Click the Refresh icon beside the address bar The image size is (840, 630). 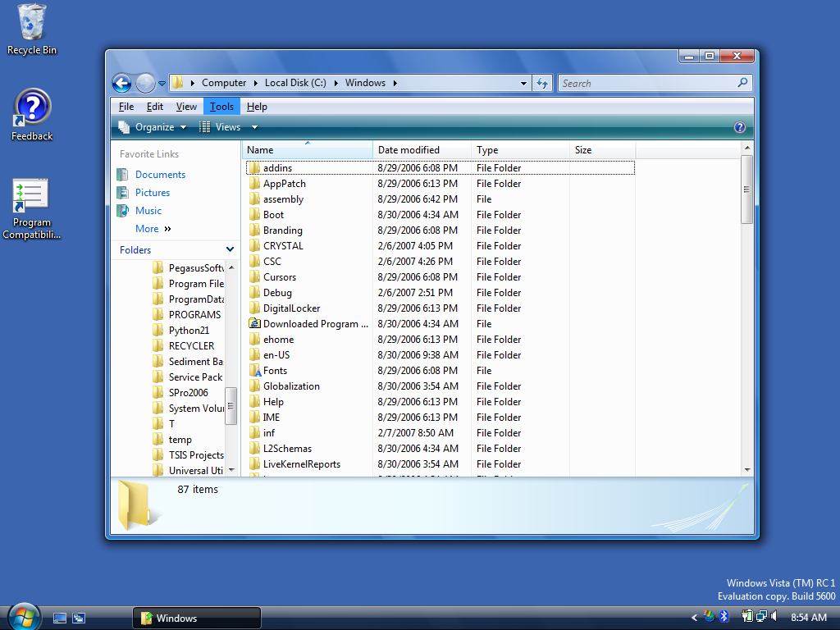tap(542, 83)
